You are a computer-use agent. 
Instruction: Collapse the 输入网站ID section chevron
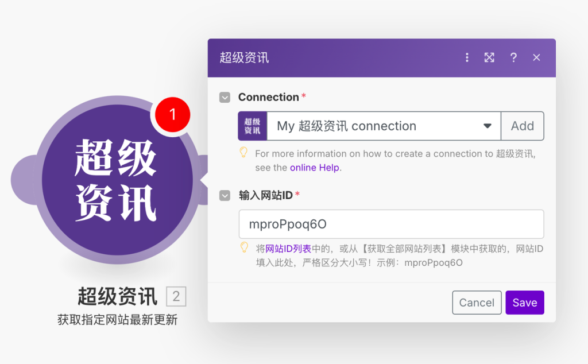(225, 195)
